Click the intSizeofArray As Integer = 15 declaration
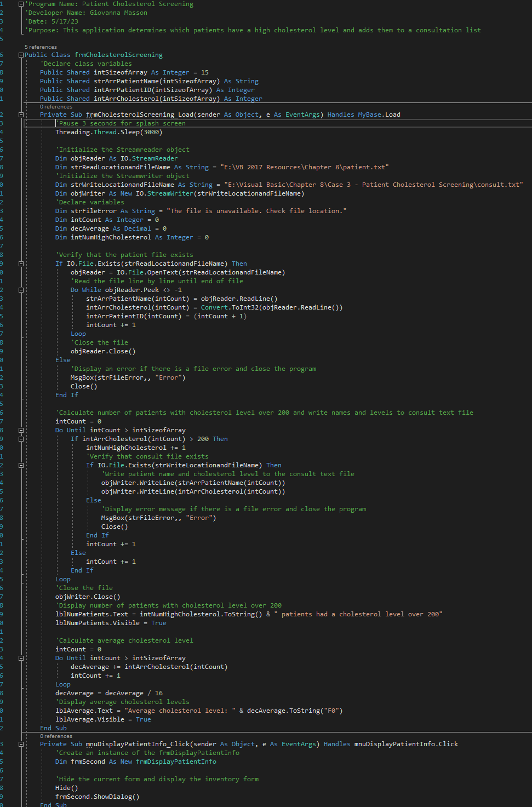 [x=124, y=72]
